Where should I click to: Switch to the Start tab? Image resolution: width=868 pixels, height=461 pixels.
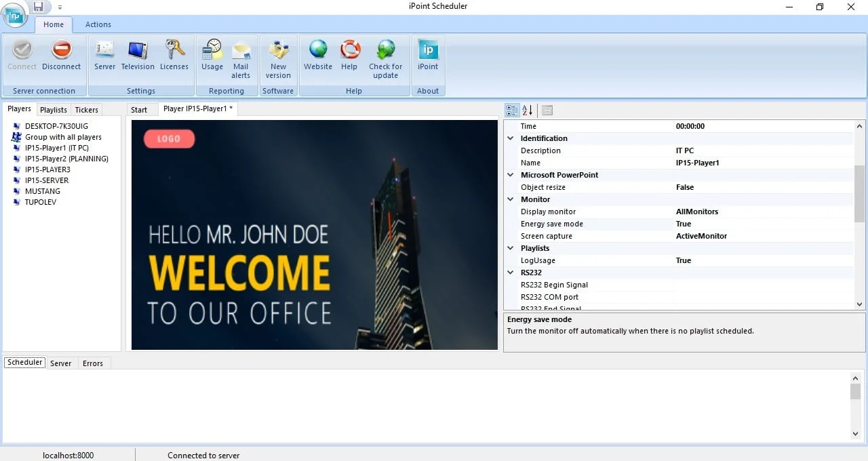tap(139, 110)
